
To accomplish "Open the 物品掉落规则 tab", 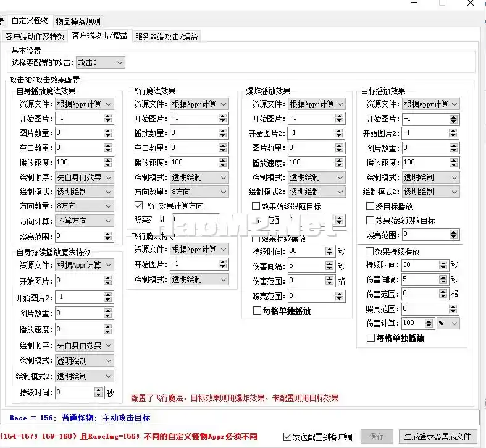I will coord(78,22).
